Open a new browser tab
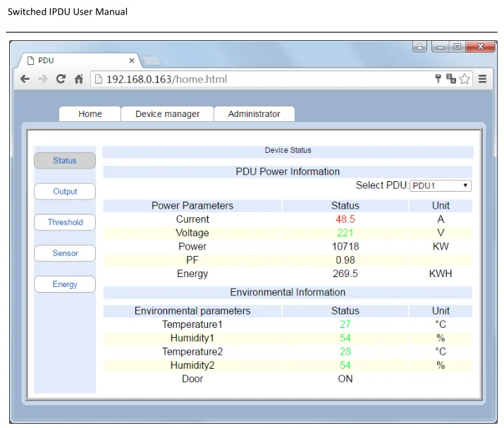This screenshot has height=428, width=504. 152,61
